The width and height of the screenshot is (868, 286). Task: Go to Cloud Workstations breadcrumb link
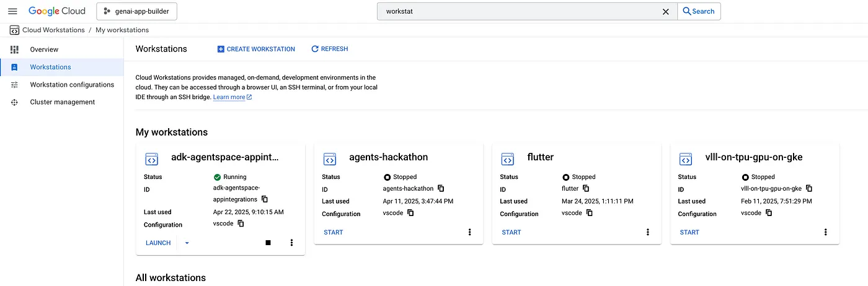[x=53, y=30]
